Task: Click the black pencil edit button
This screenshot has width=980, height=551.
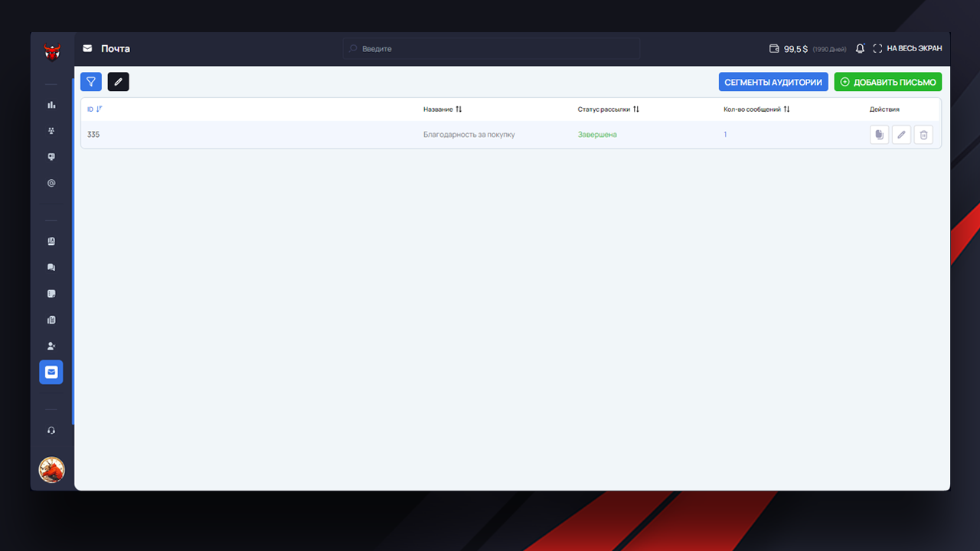Action: click(x=119, y=81)
